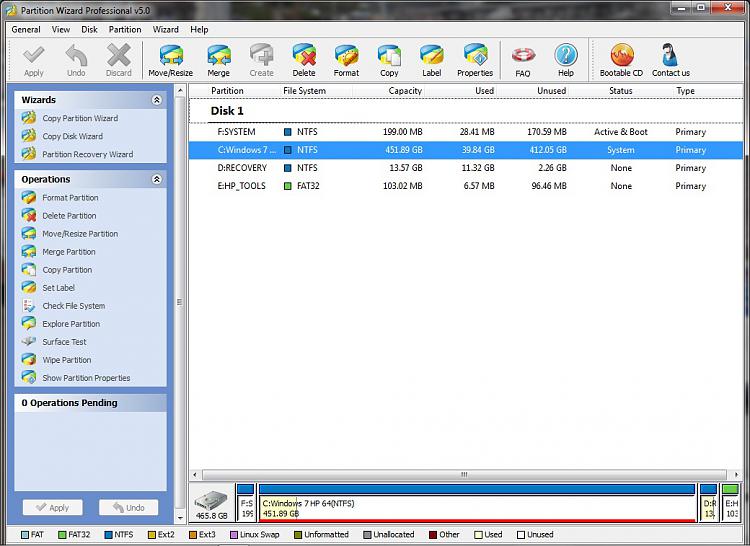
Task: Click the left panel scroll down arrow
Action: (x=180, y=517)
